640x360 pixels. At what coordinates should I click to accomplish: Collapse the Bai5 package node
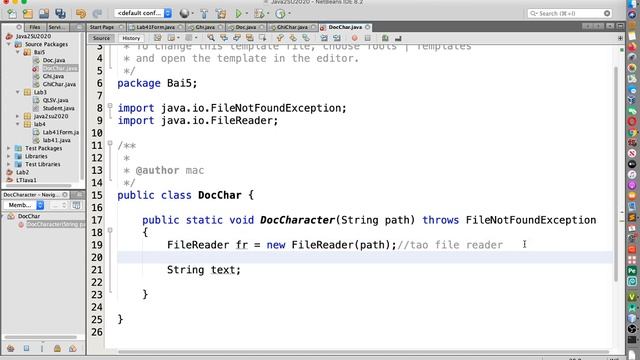(18, 52)
